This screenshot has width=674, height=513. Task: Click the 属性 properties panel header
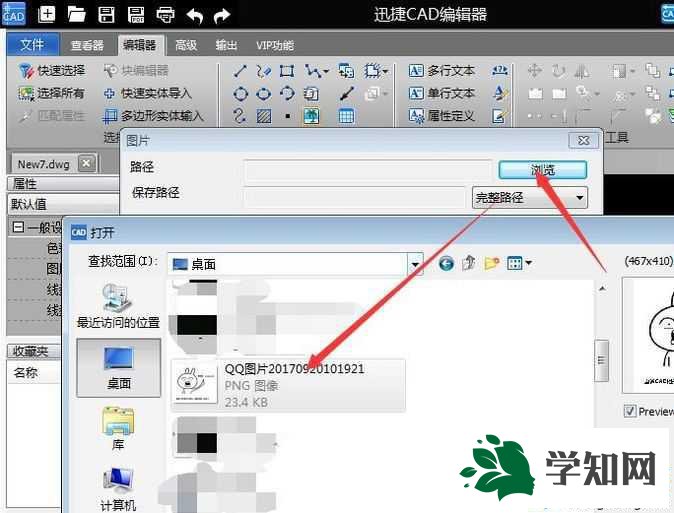pyautogui.click(x=63, y=184)
